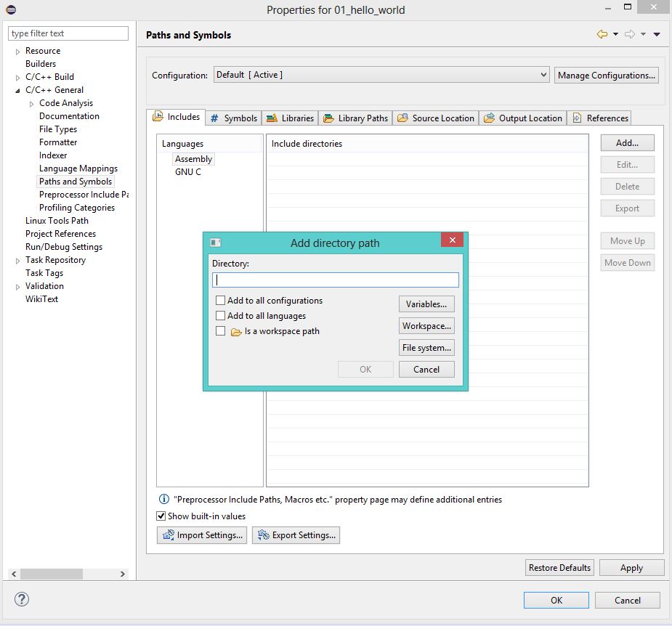Click the File system... button
Screen dimensions: 672x626
(x=426, y=348)
